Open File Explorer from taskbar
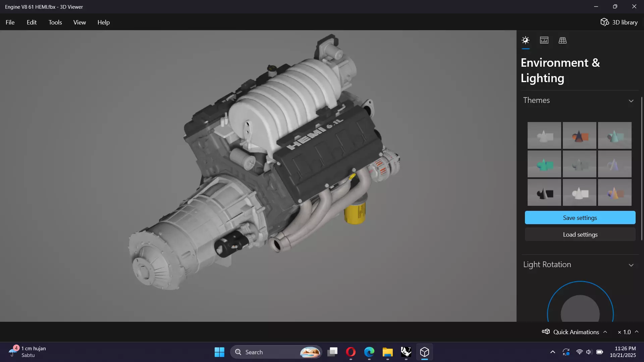Screen dimensions: 644x362 pos(388,352)
